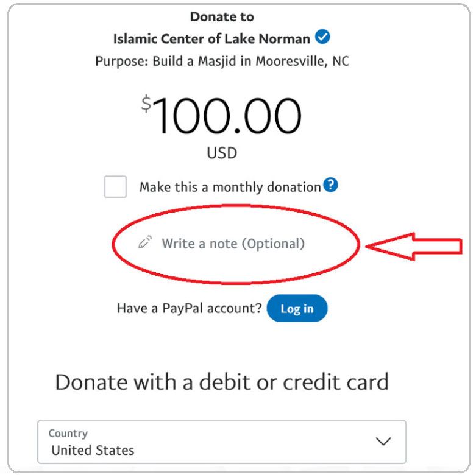Click the red arrow annotation
Viewport: 476px width, 475px height.
[x=414, y=245]
